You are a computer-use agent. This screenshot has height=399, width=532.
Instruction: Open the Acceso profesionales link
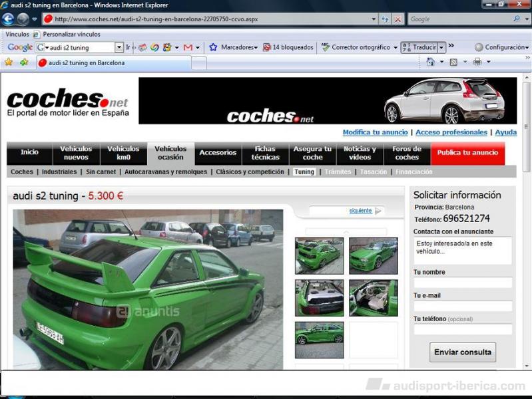[451, 132]
